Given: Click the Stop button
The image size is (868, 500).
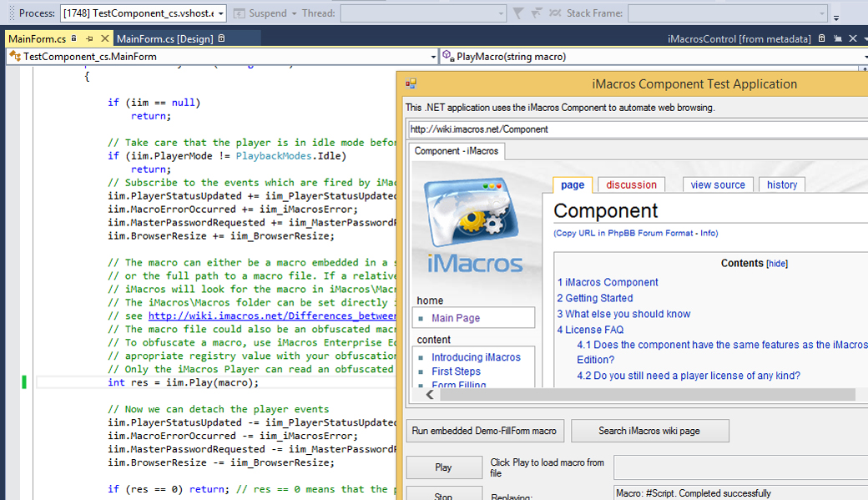Looking at the screenshot, I should click(443, 494).
